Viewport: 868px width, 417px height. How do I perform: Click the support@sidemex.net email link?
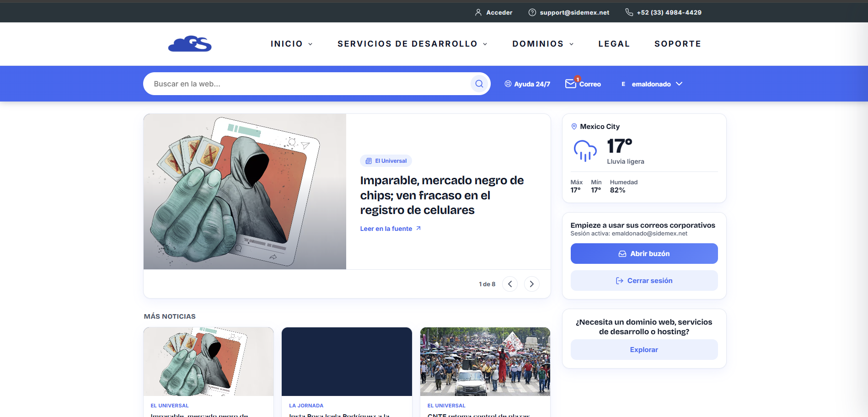click(574, 12)
